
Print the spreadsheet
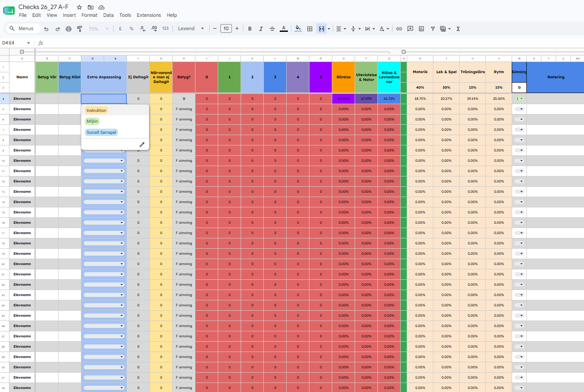coord(68,29)
